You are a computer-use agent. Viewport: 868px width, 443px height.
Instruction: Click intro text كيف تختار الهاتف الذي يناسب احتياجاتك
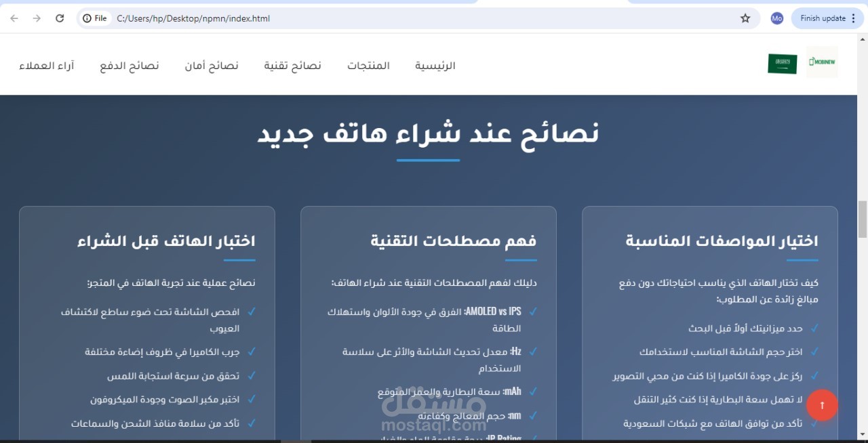click(719, 291)
